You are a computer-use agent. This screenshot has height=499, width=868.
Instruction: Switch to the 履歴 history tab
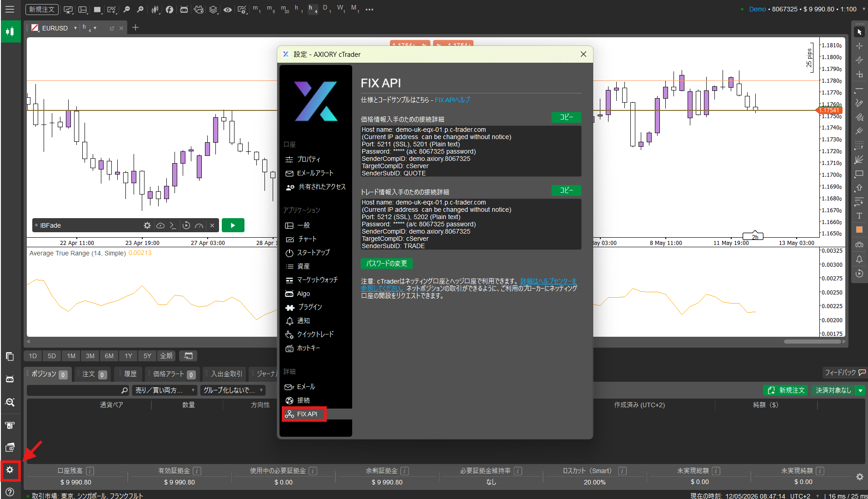pos(130,374)
